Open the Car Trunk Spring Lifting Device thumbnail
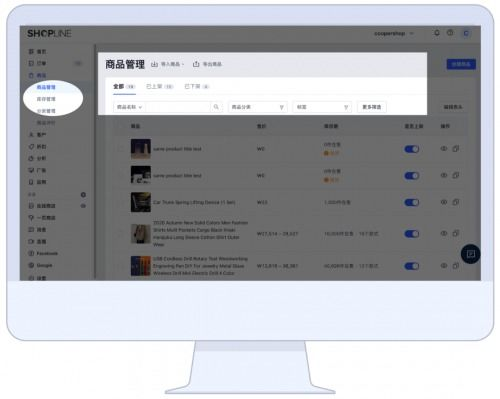 [141, 202]
